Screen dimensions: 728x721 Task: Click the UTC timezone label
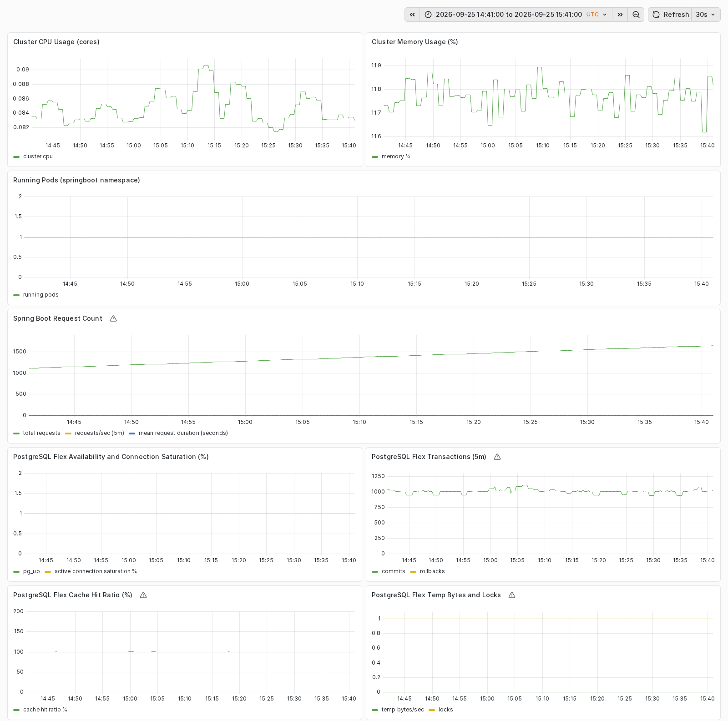click(592, 15)
